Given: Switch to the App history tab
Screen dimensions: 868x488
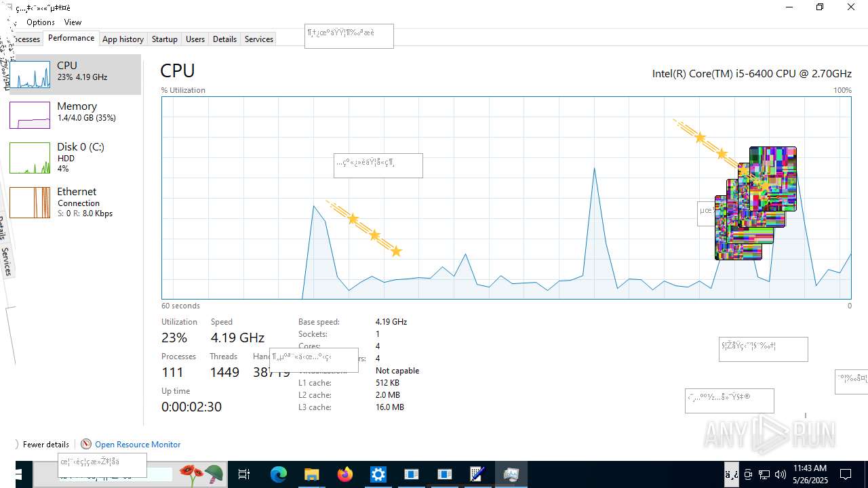Looking at the screenshot, I should coord(123,39).
